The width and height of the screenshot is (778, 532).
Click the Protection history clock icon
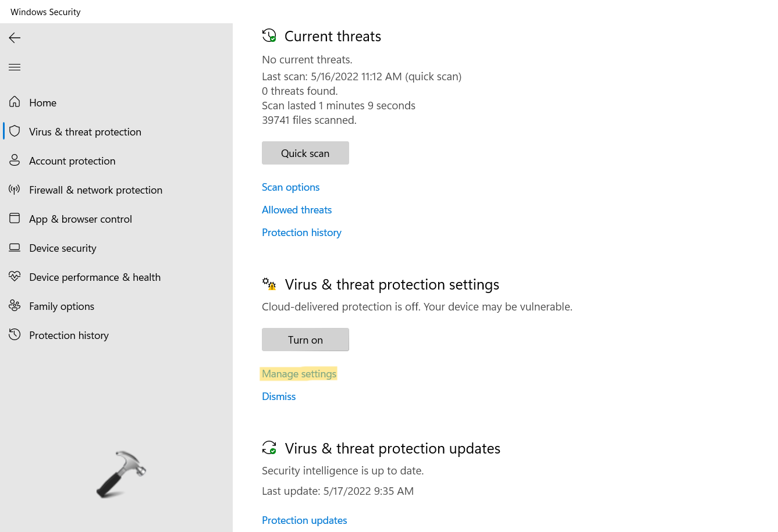click(x=15, y=335)
